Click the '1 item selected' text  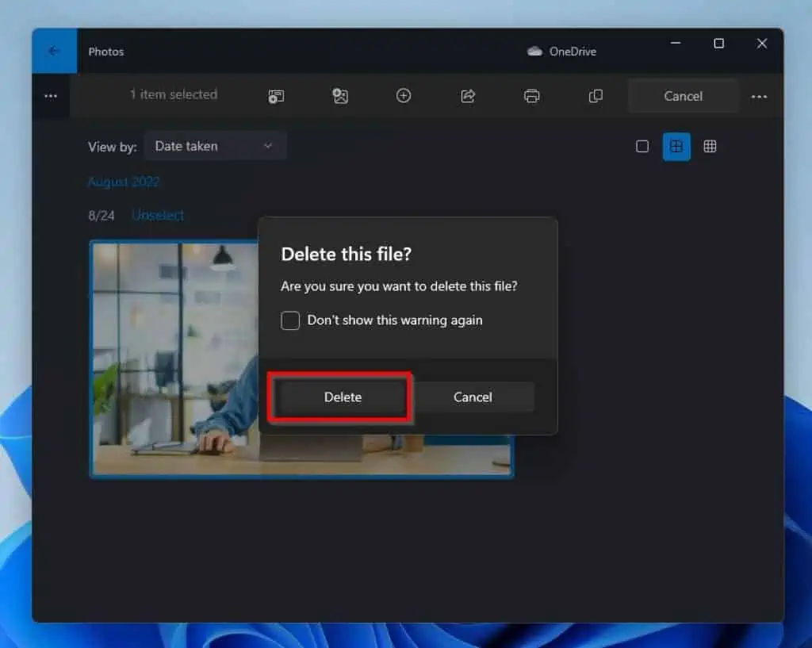tap(174, 95)
